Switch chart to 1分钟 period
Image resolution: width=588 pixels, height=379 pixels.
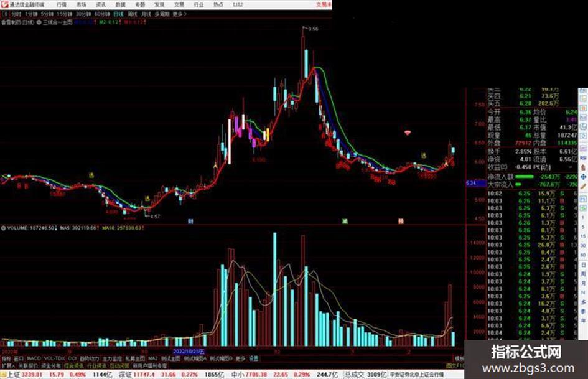[31, 14]
